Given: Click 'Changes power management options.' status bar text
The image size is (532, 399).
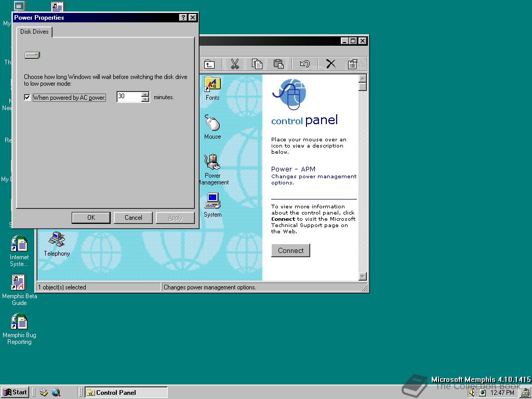Looking at the screenshot, I should tap(210, 287).
